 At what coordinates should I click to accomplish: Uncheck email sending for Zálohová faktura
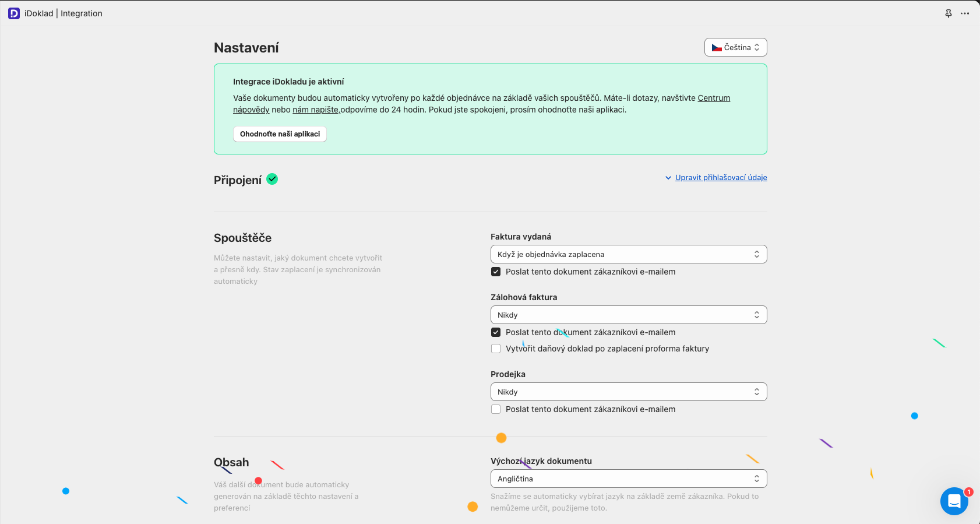[496, 332]
